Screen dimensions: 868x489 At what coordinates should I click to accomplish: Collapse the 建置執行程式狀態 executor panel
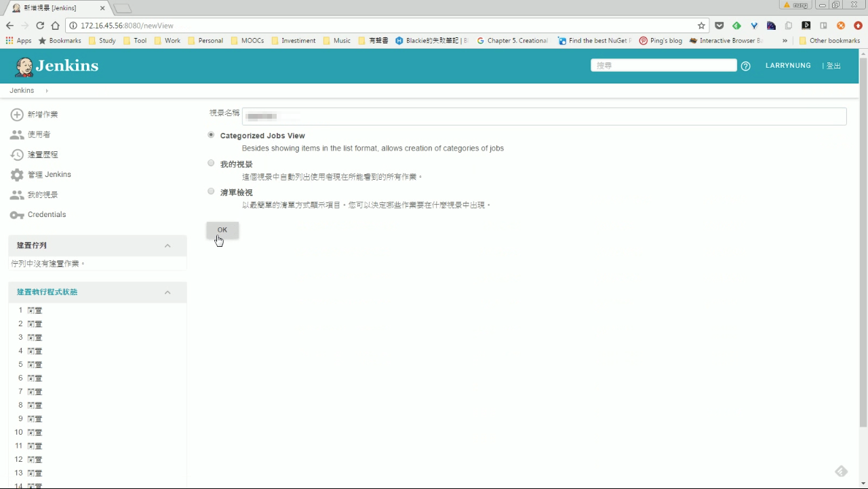coord(167,292)
